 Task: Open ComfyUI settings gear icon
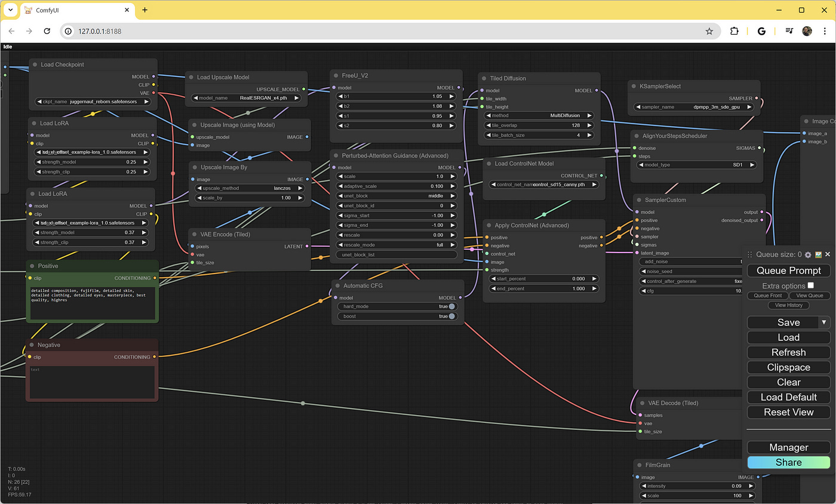[x=808, y=254]
